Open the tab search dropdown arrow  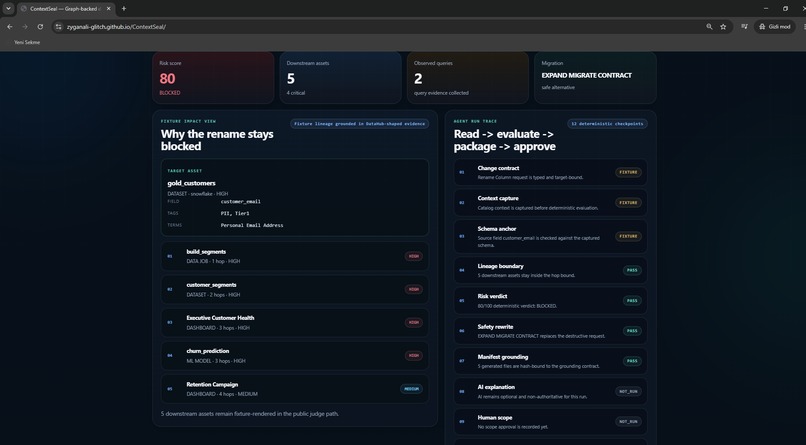(x=8, y=9)
